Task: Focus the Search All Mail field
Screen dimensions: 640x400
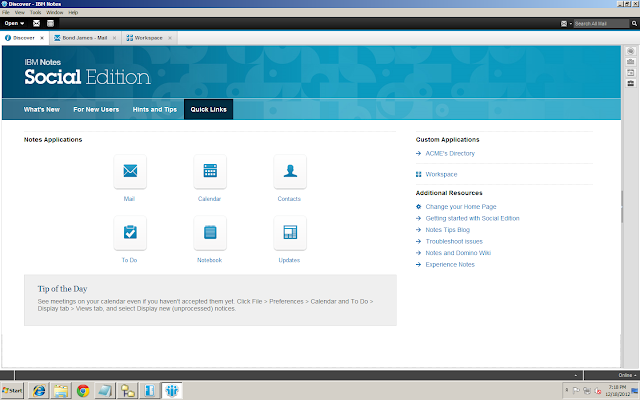Action: 601,24
